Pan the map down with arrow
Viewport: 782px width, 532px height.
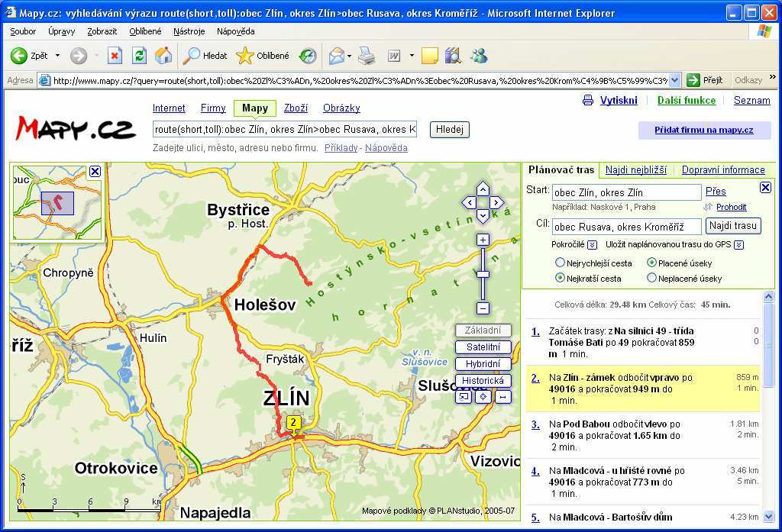point(483,215)
